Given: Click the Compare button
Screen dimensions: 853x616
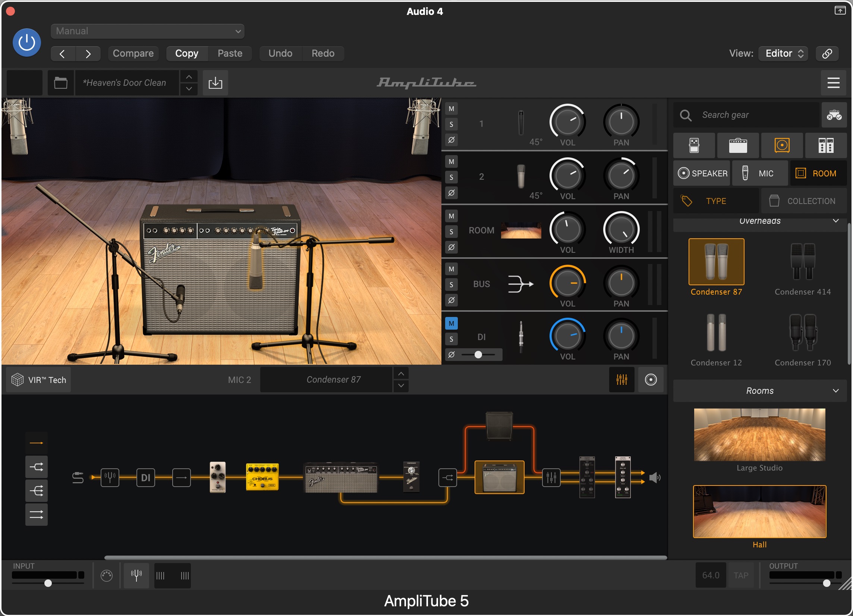Looking at the screenshot, I should coord(133,53).
